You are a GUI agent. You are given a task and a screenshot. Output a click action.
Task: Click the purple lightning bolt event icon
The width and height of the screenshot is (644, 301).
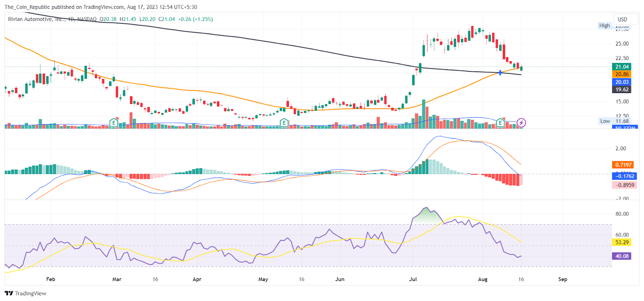521,122
